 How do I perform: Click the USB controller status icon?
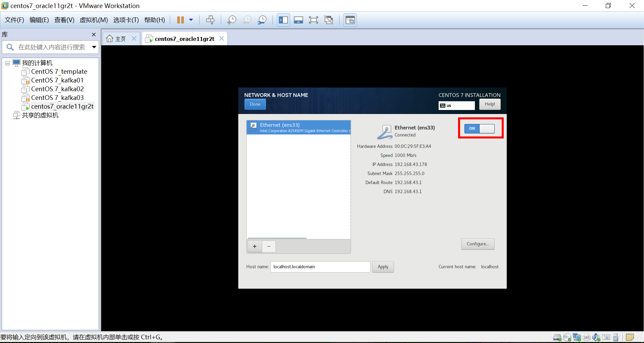(x=616, y=337)
